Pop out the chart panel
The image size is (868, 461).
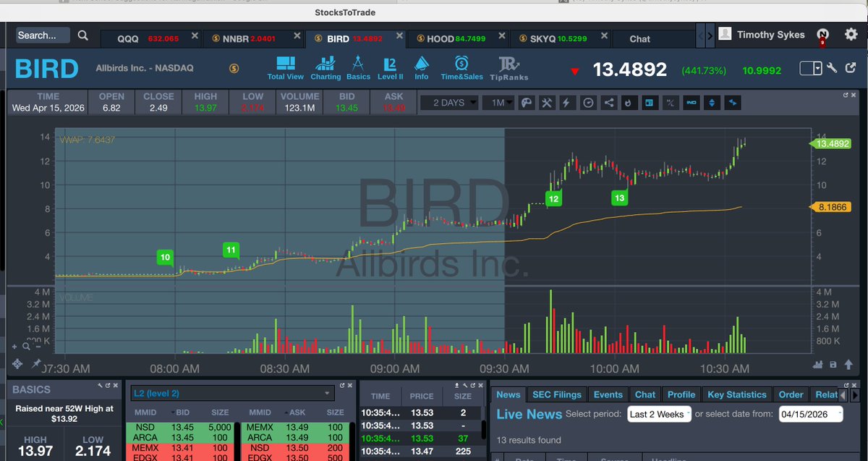click(x=845, y=95)
